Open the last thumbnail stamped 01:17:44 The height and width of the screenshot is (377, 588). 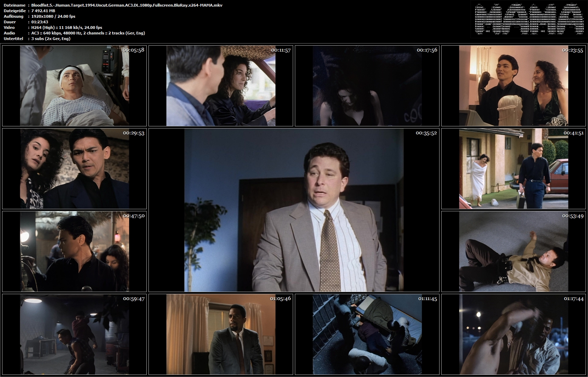513,334
